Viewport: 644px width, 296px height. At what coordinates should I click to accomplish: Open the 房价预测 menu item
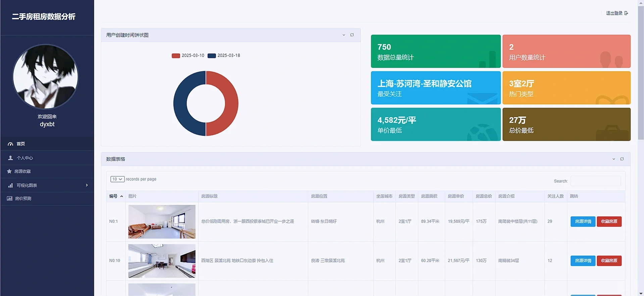click(x=47, y=198)
